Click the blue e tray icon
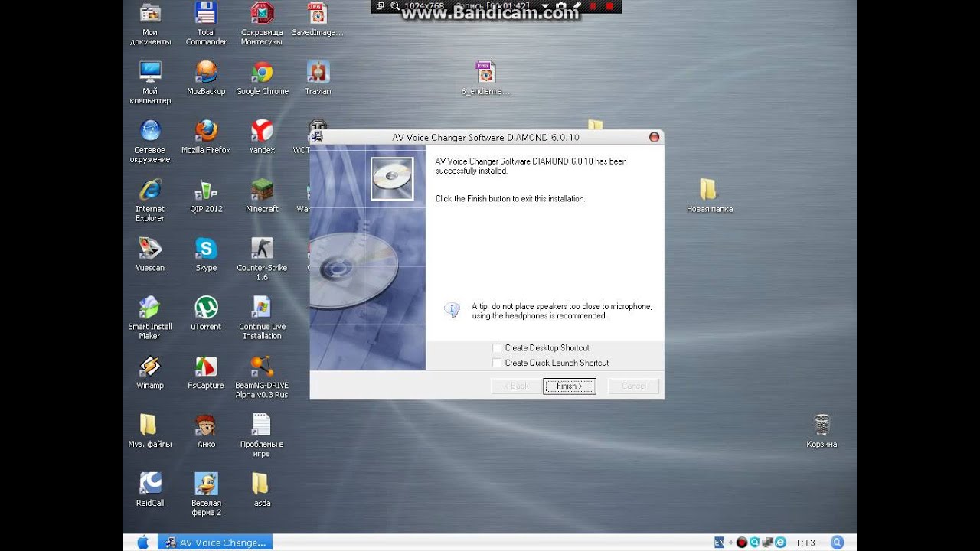Viewport: 980px width, 551px height. pyautogui.click(x=780, y=543)
